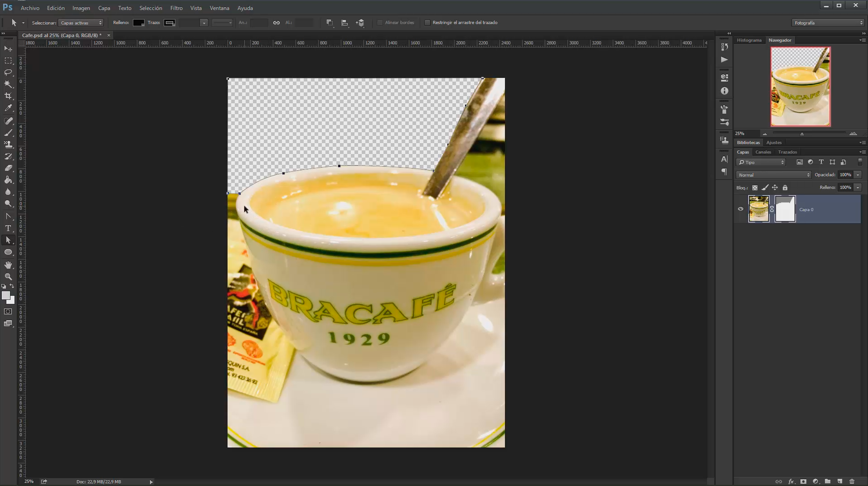Toggle layer filtering switch
Viewport: 868px width, 486px height.
click(x=860, y=162)
